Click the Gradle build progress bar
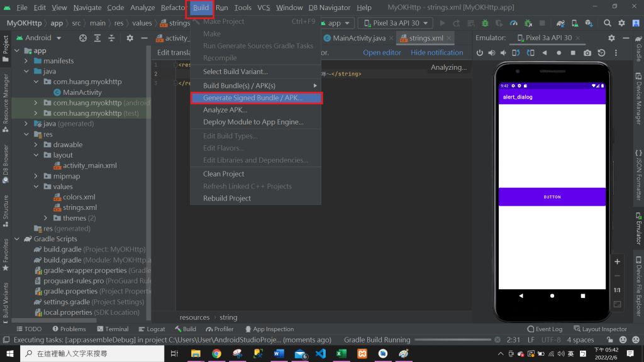The width and height of the screenshot is (644, 362). pos(453,340)
